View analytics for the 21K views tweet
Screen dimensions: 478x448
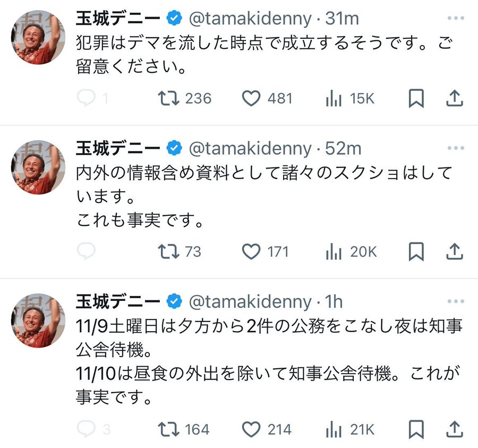(x=334, y=429)
